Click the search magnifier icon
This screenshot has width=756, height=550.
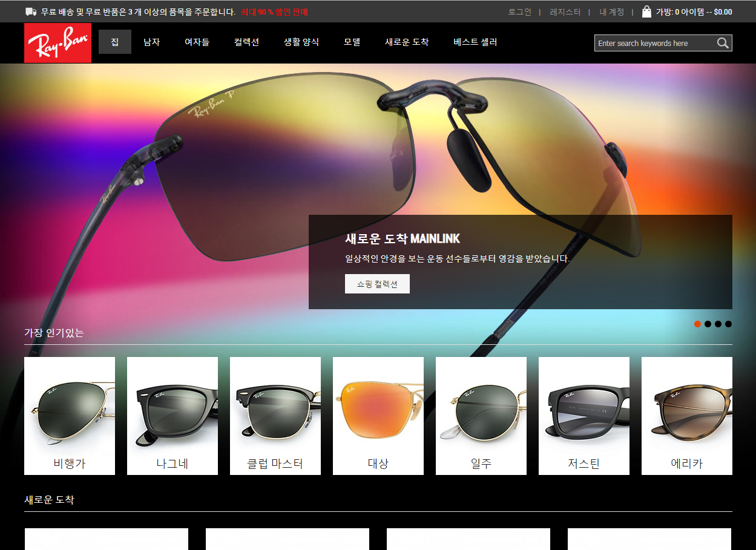click(x=723, y=43)
